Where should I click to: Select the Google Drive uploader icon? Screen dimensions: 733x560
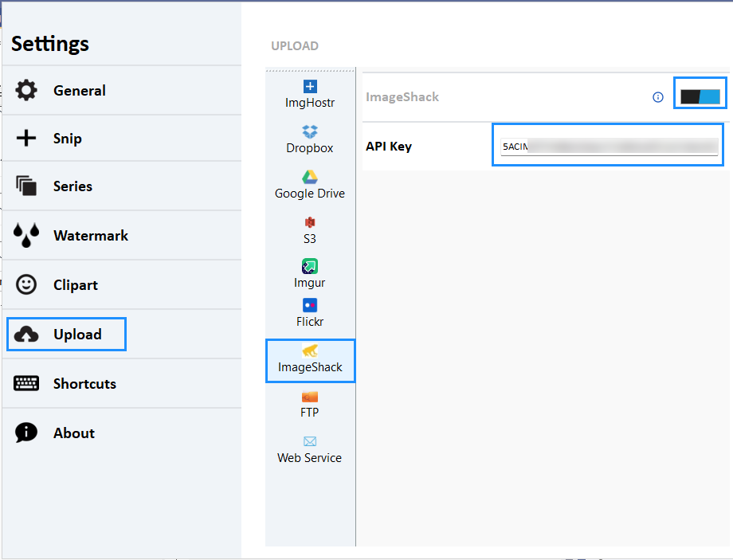pos(310,177)
